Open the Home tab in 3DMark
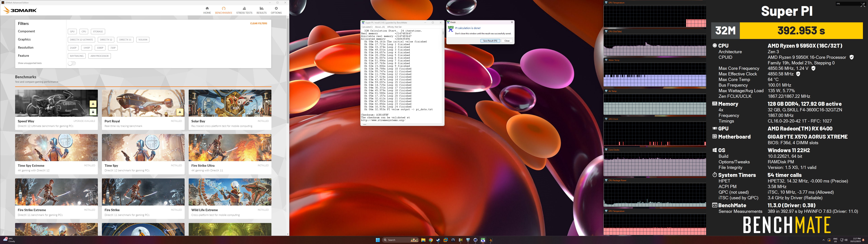 pyautogui.click(x=207, y=11)
